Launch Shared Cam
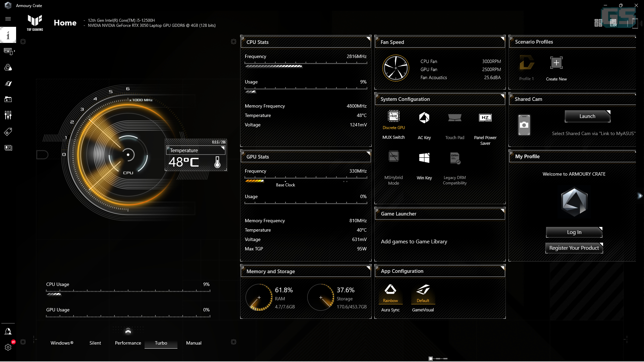The width and height of the screenshot is (644, 362). (x=587, y=116)
